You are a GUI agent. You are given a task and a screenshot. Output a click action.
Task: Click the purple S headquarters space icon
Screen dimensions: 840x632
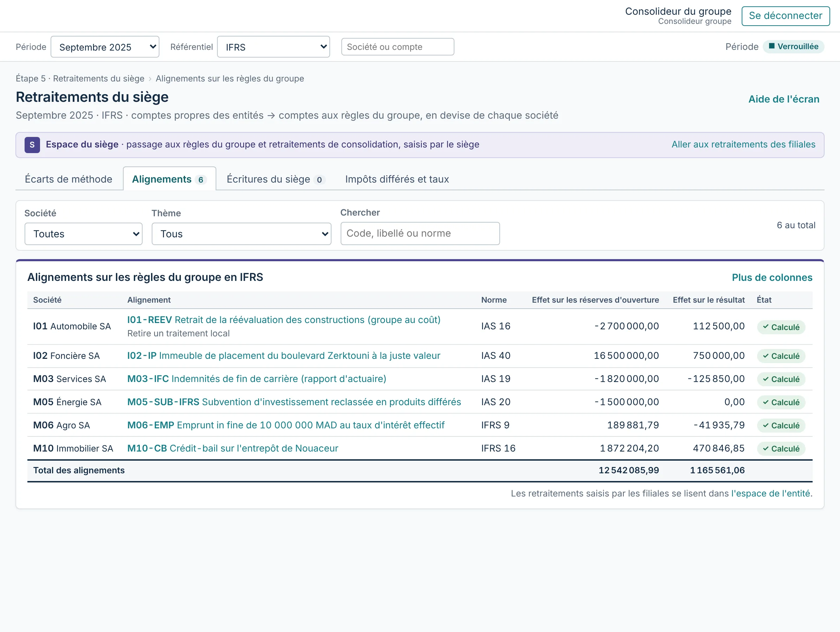[x=32, y=145]
